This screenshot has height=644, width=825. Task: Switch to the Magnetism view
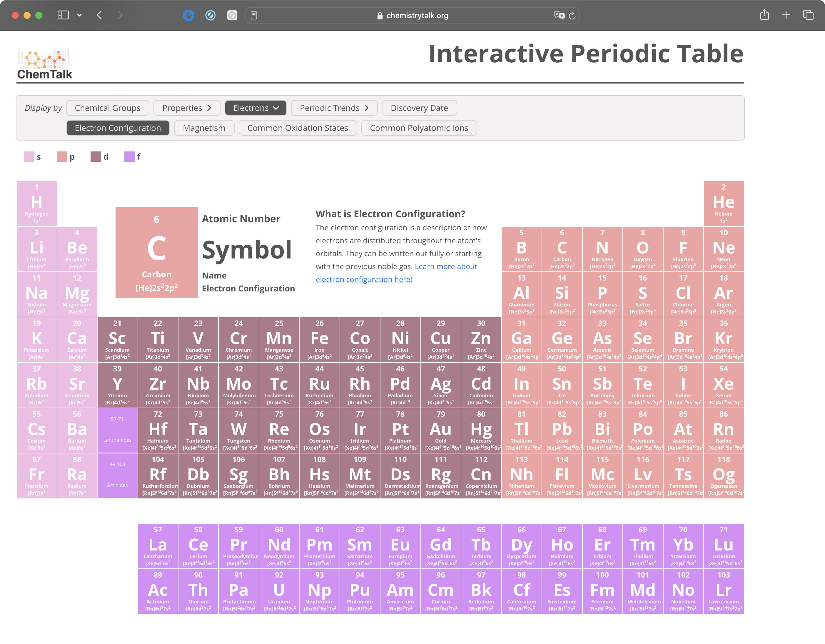pos(204,128)
